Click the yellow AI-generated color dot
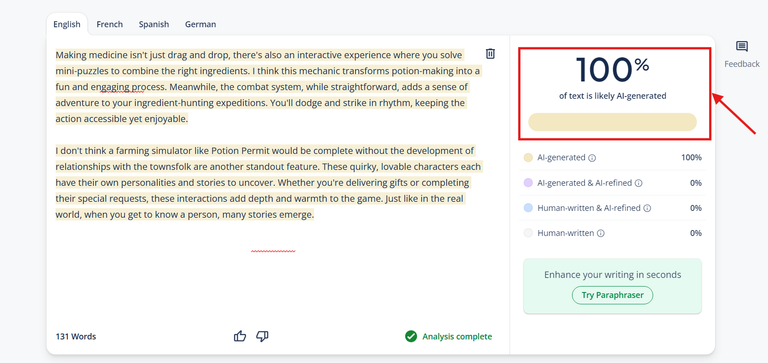The width and height of the screenshot is (768, 363). click(528, 158)
